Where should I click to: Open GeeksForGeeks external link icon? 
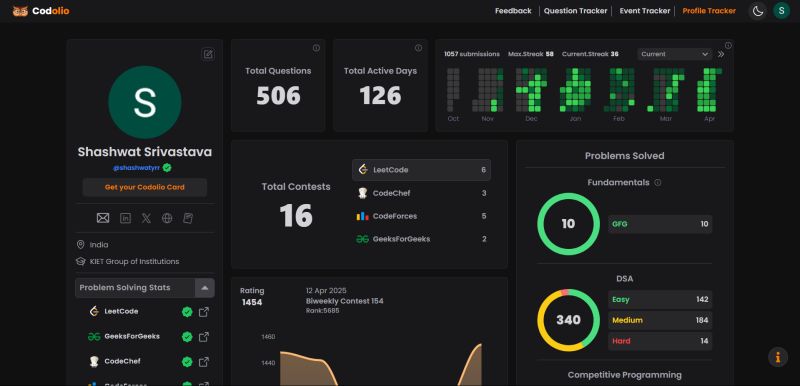point(204,337)
